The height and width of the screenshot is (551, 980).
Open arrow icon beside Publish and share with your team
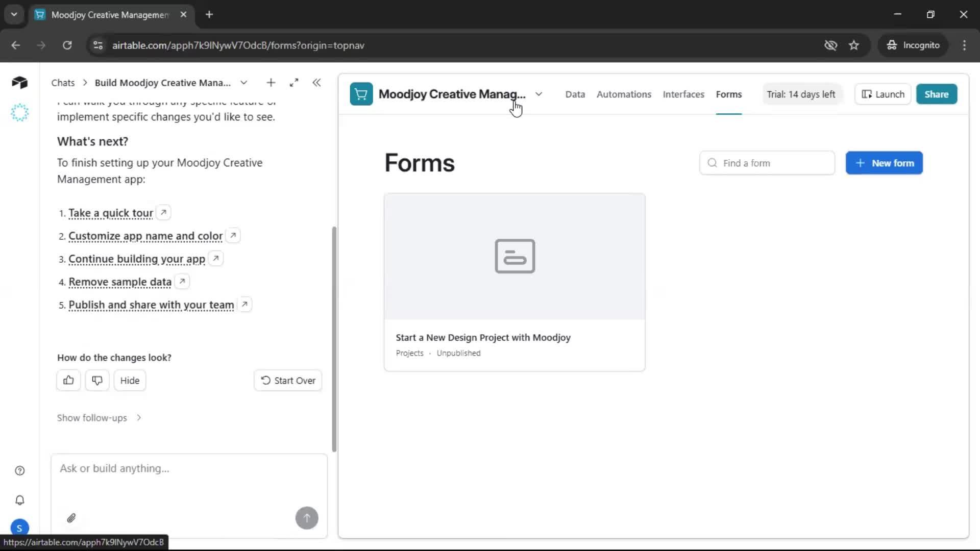(x=244, y=304)
